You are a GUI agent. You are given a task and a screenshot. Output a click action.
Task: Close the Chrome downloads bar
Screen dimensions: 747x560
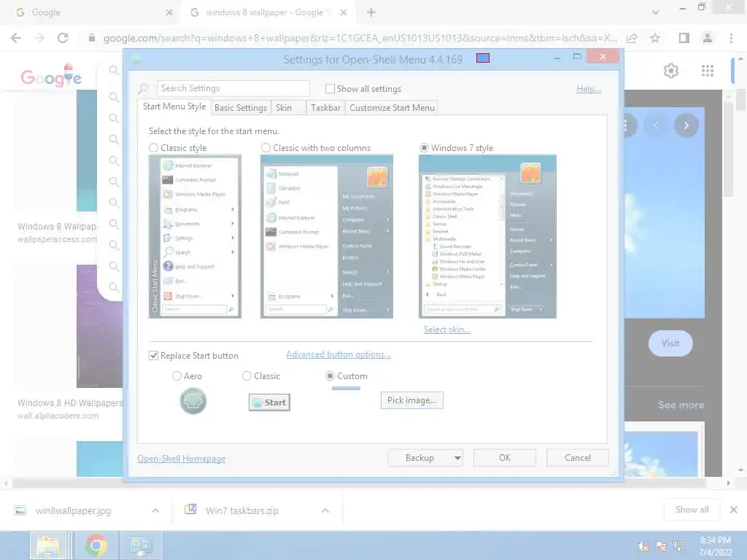tap(734, 510)
